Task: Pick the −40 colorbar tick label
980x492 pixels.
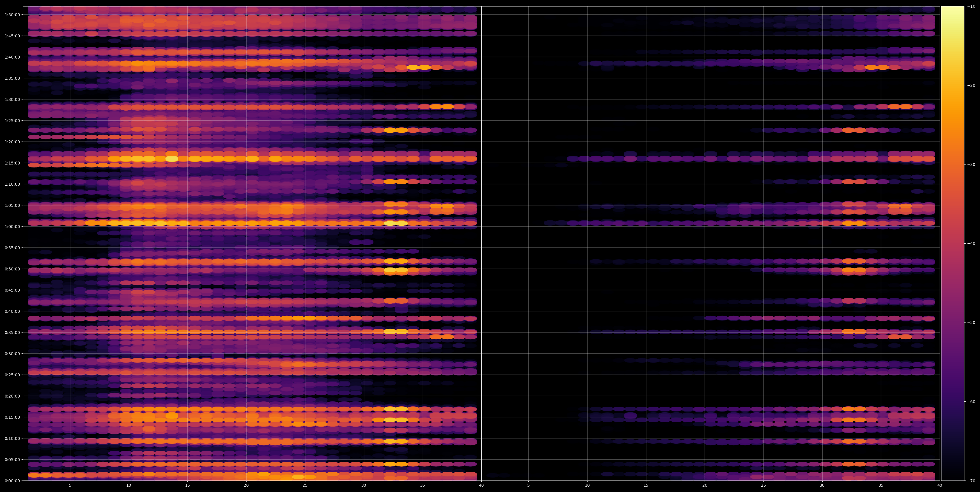Action: coord(971,244)
